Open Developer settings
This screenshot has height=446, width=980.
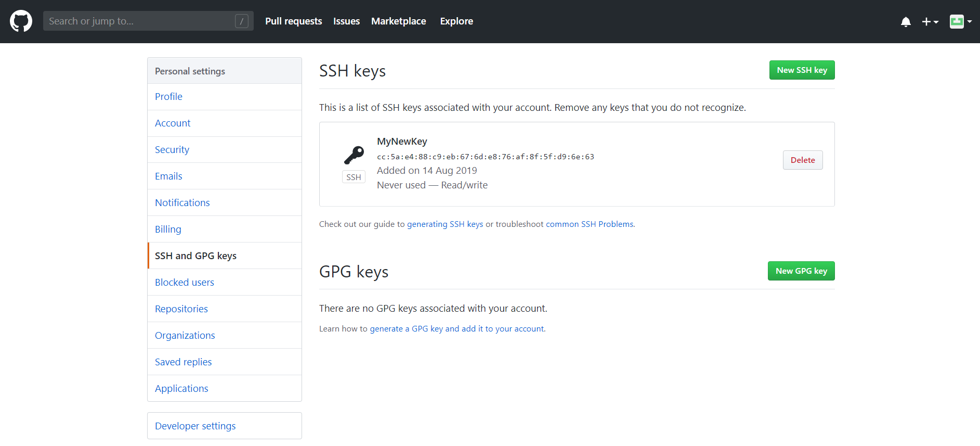pyautogui.click(x=225, y=426)
